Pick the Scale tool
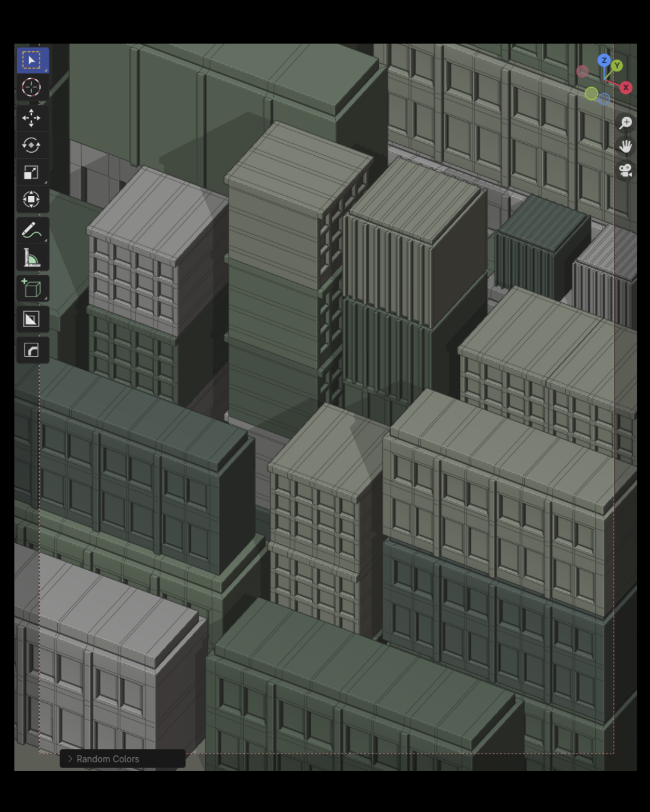The image size is (650, 812). pos(31,173)
